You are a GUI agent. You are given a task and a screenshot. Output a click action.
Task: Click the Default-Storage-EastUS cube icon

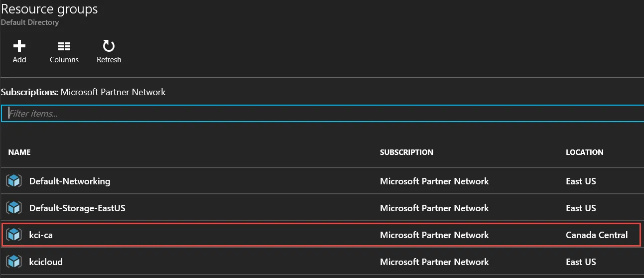click(14, 208)
